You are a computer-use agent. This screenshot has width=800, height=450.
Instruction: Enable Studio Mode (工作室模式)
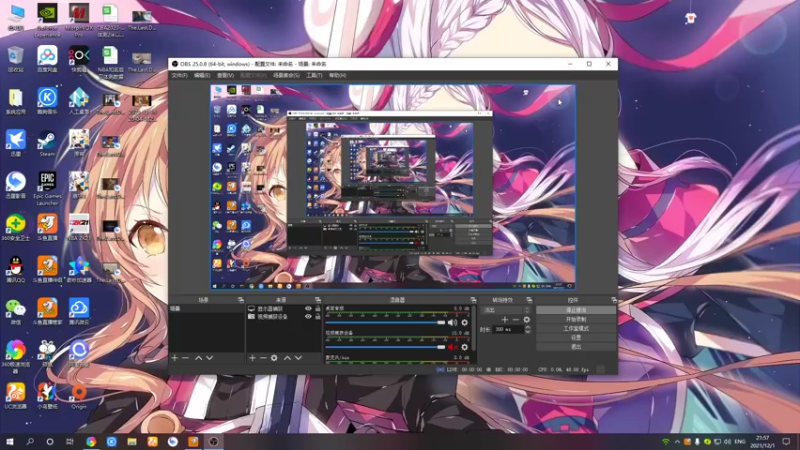(576, 329)
